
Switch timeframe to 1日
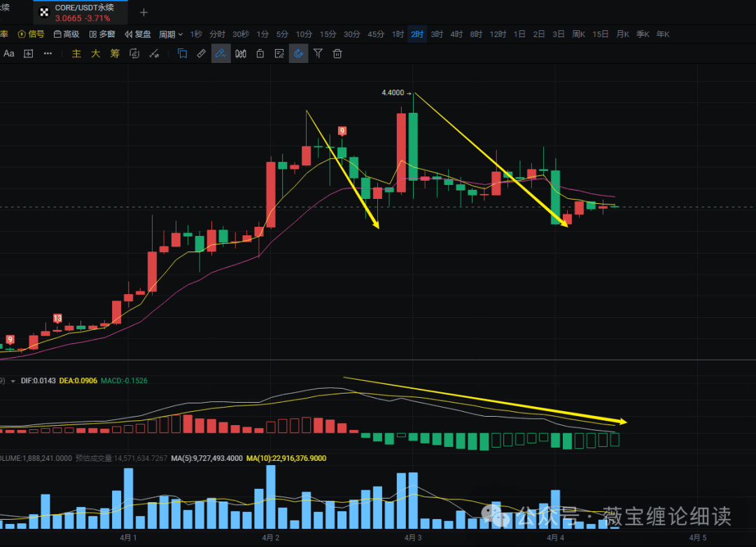[x=519, y=34]
